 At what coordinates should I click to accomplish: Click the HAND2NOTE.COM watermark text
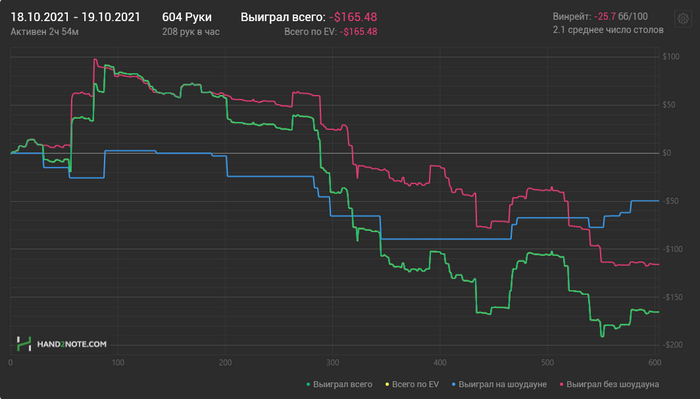pyautogui.click(x=72, y=344)
